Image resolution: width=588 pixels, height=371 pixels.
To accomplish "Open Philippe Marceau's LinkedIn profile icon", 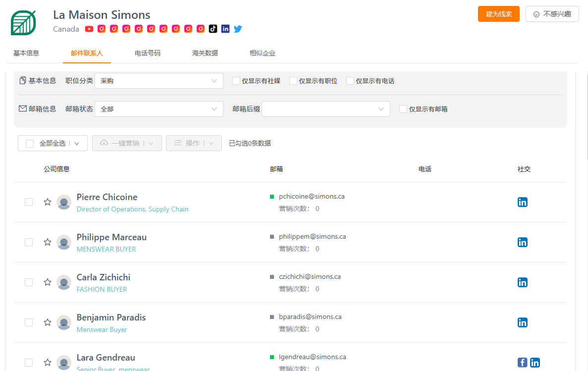I will 523,242.
